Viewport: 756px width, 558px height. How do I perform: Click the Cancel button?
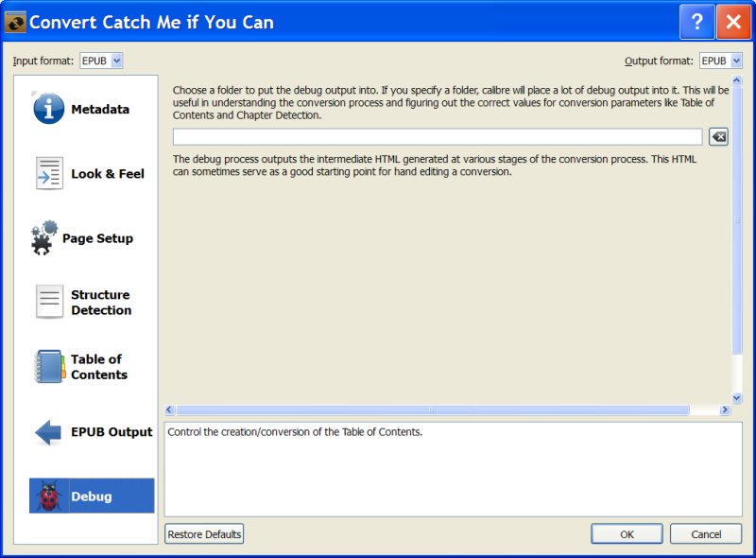(x=706, y=534)
